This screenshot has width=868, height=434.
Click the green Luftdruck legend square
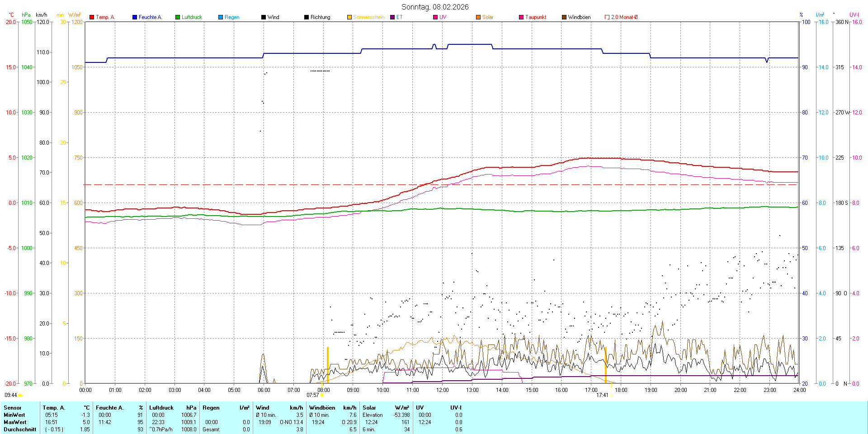(x=178, y=17)
